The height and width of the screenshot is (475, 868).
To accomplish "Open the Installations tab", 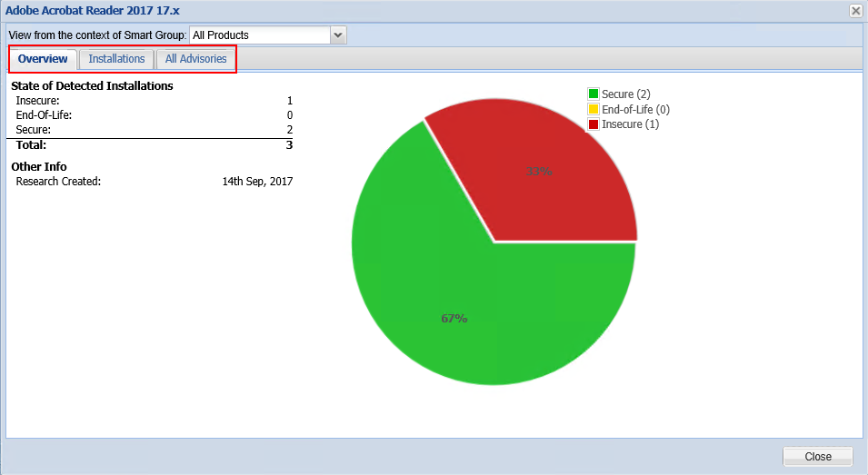I will [x=116, y=59].
